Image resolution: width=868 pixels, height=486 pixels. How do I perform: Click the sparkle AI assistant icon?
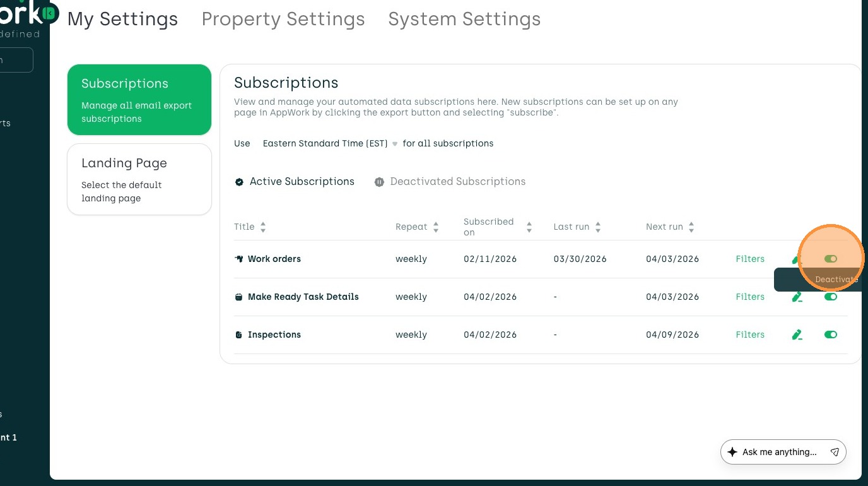tap(732, 452)
